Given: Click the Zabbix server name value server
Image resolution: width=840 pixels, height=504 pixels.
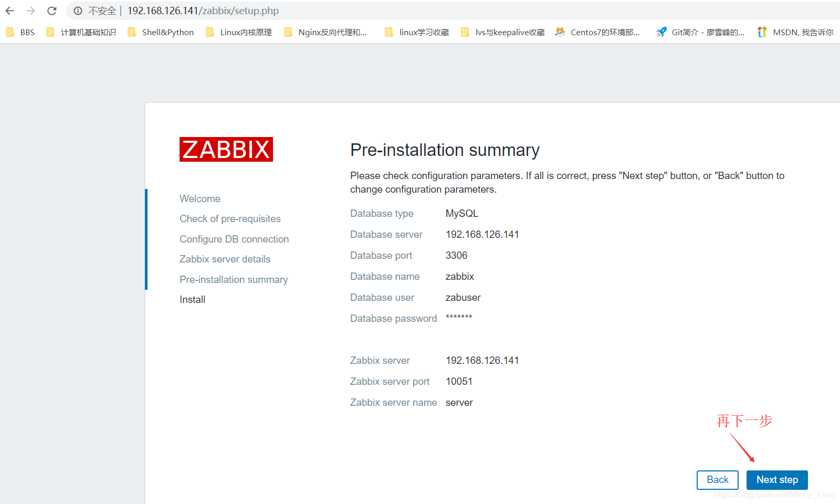Looking at the screenshot, I should pos(459,403).
